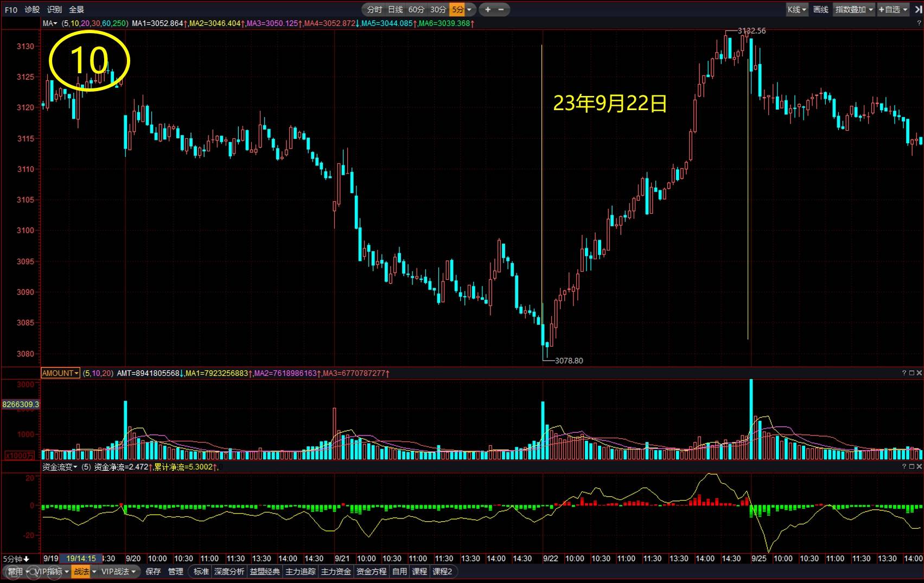Click the 9/25 date marker on time axis
Image resolution: width=924 pixels, height=583 pixels.
759,559
